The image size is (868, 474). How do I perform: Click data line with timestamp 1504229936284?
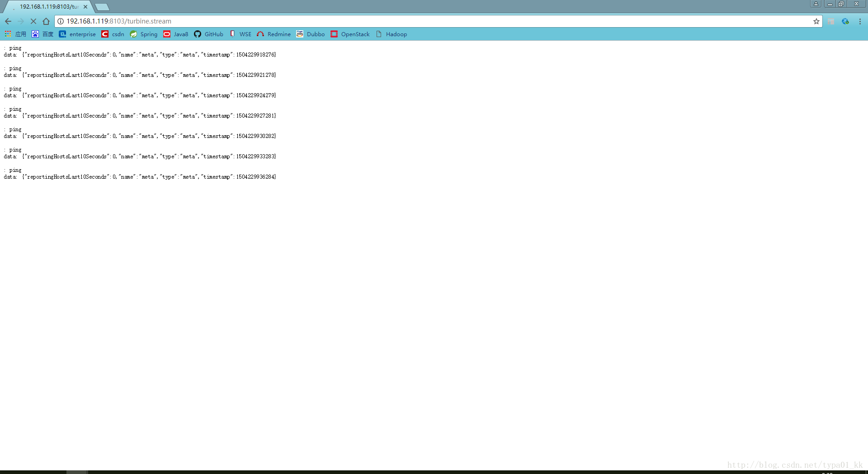coord(140,177)
